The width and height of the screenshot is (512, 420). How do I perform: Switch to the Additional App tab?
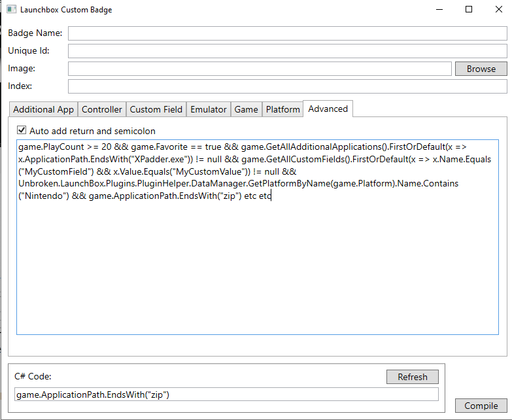coord(43,109)
